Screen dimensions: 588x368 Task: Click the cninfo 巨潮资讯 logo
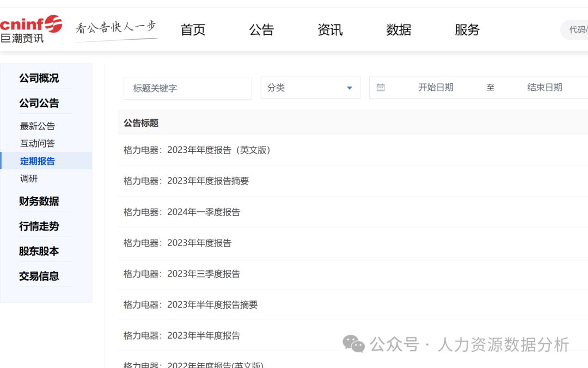coord(30,29)
